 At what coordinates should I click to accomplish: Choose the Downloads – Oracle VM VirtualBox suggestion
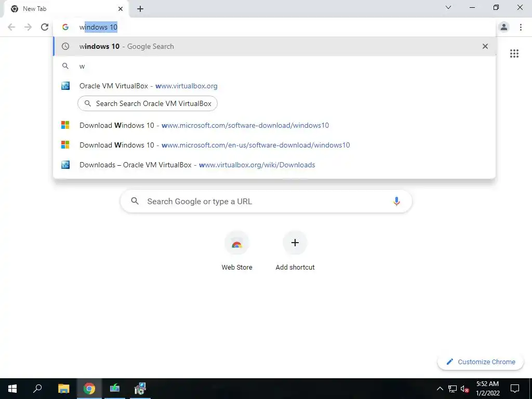[274, 165]
